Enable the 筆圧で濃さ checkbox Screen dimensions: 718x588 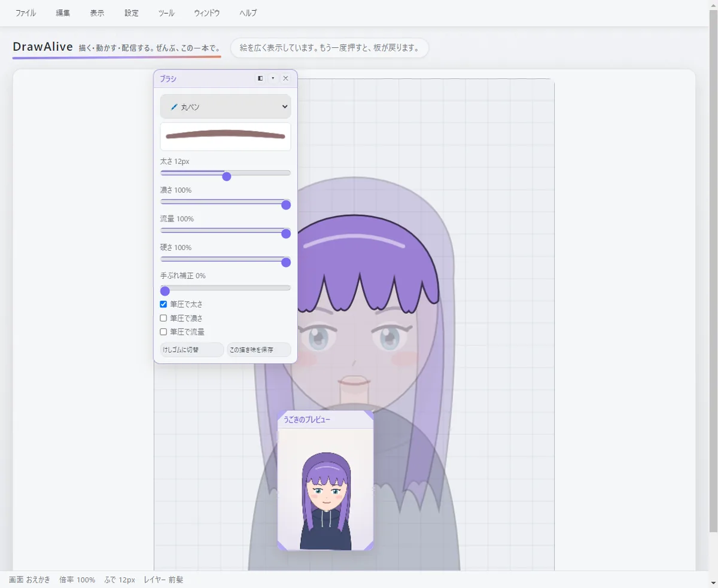[x=163, y=318]
